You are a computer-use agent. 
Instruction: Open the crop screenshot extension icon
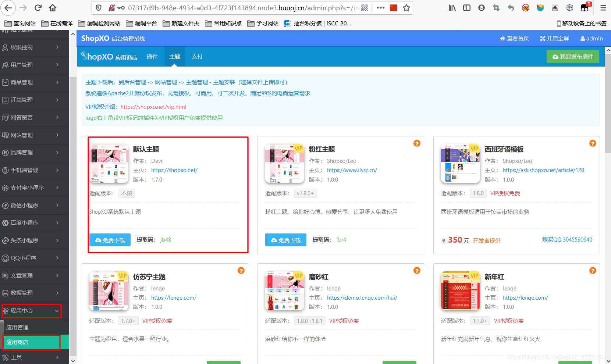click(496, 8)
